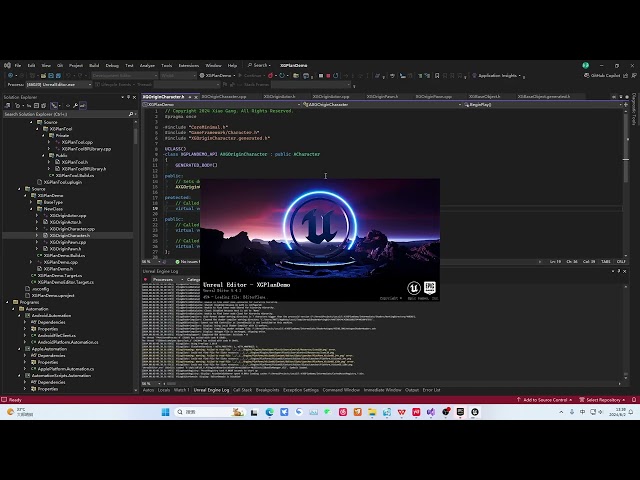
Task: Open the Build menu
Action: click(94, 65)
